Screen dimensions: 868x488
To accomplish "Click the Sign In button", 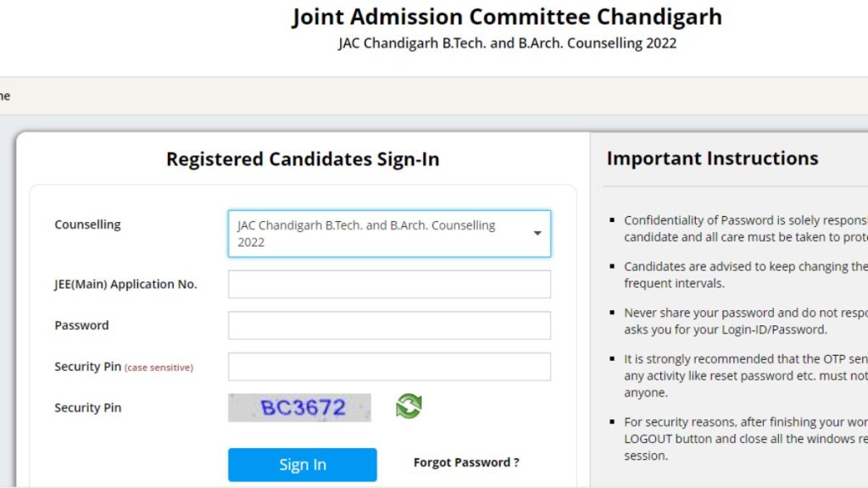I will pyautogui.click(x=302, y=464).
